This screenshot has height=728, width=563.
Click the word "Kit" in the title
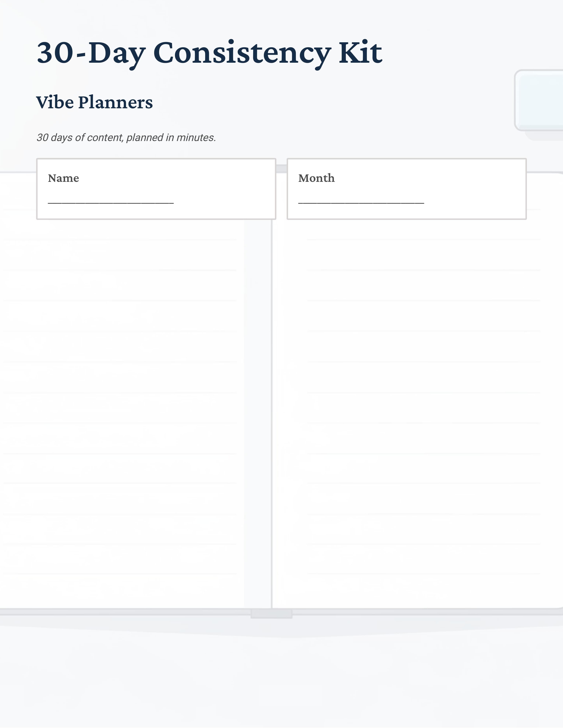click(360, 53)
